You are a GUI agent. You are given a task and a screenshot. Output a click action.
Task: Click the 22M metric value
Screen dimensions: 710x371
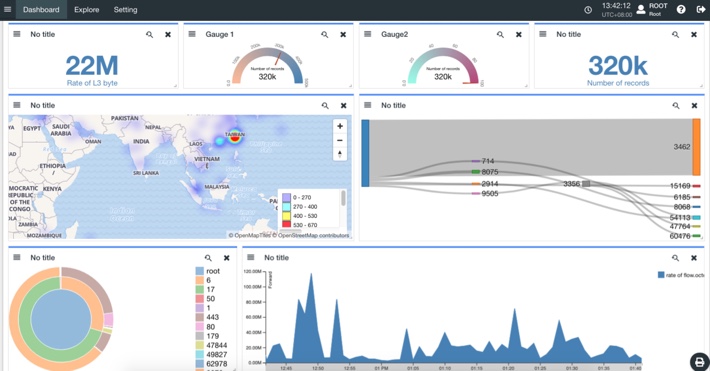[x=92, y=66]
